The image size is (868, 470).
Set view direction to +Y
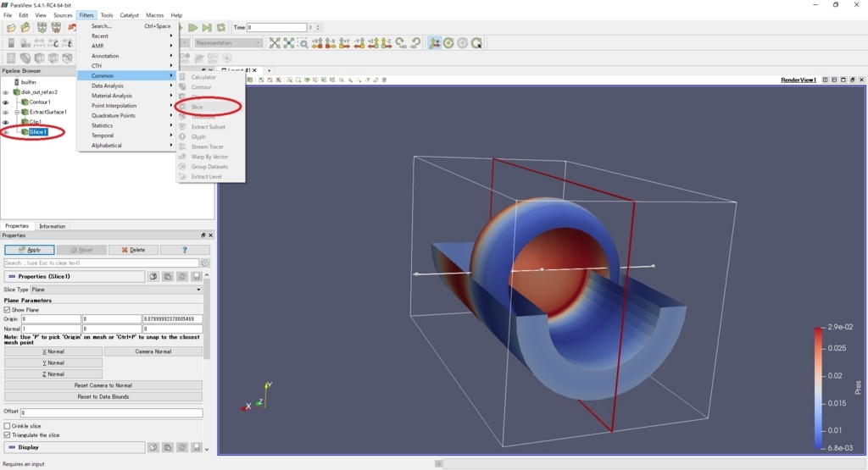point(344,43)
